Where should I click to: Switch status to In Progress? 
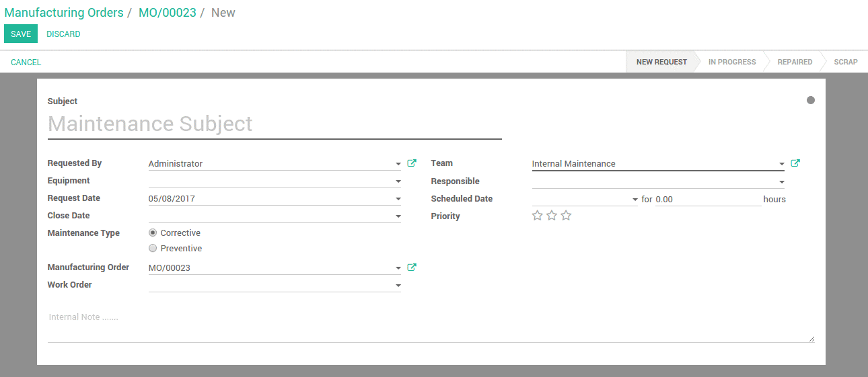(732, 62)
